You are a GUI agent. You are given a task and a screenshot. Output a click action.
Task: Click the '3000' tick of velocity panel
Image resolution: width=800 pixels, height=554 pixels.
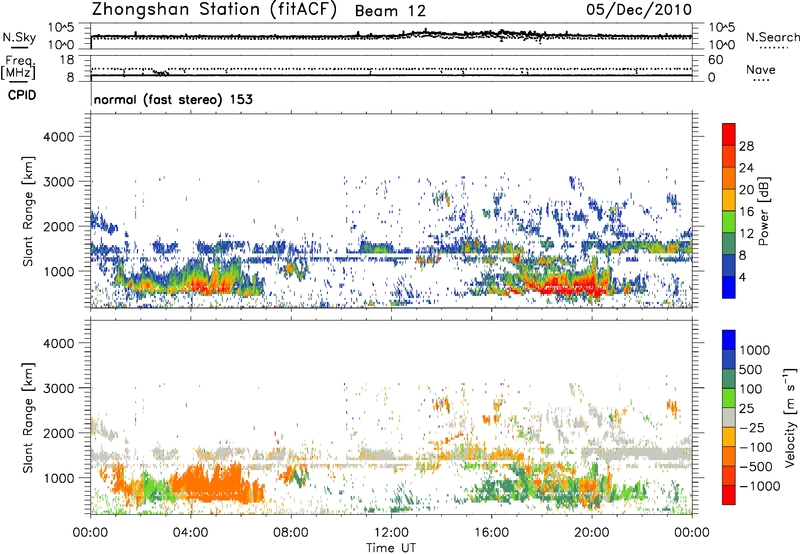pos(59,388)
